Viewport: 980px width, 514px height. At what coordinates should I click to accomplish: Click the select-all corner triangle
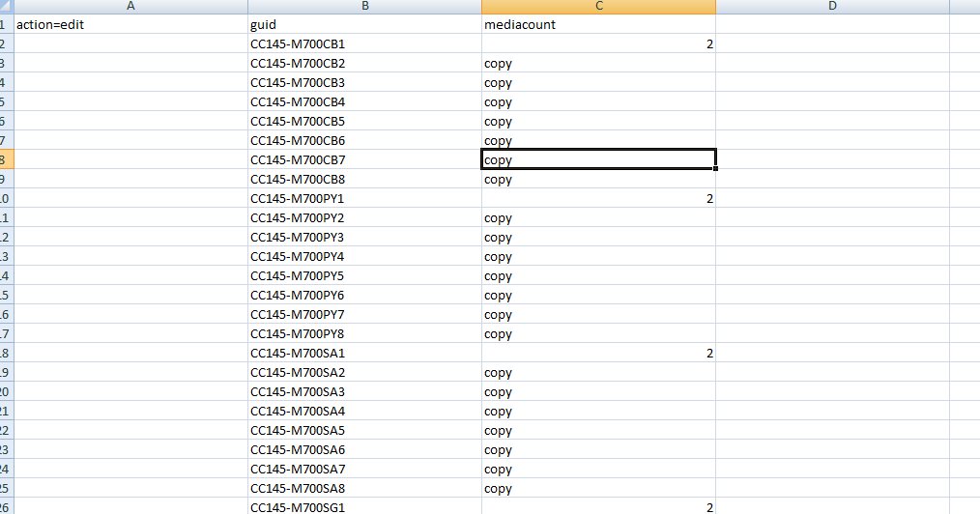pyautogui.click(x=6, y=6)
